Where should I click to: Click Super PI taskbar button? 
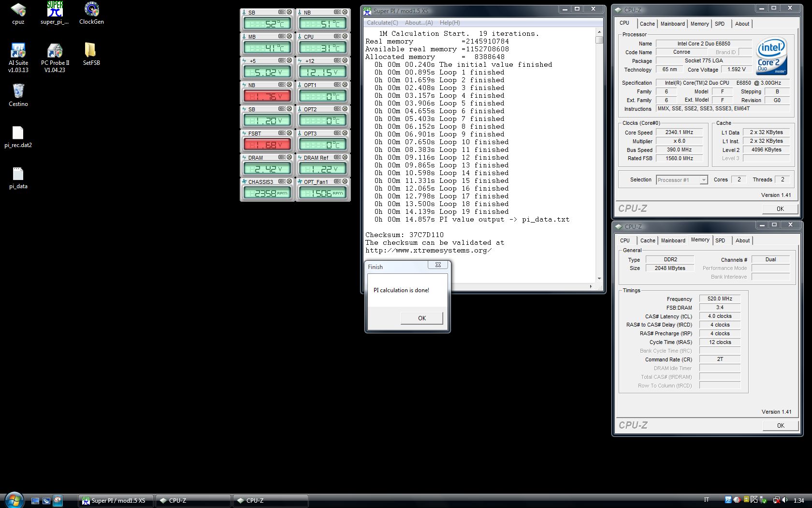pos(116,501)
